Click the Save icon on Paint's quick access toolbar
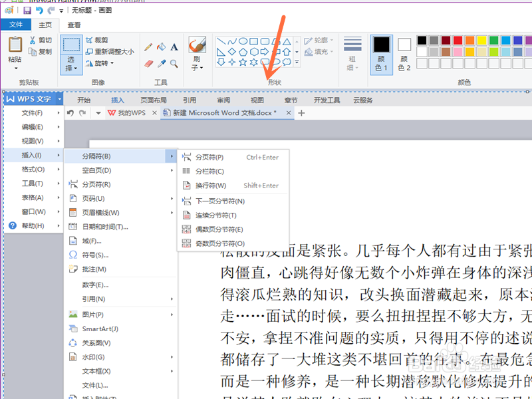The image size is (532, 399). [27, 9]
